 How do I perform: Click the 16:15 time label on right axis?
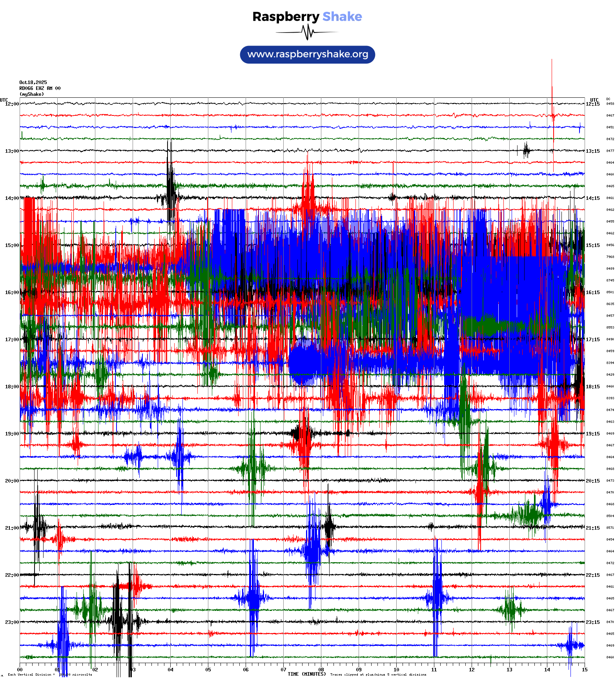592,292
